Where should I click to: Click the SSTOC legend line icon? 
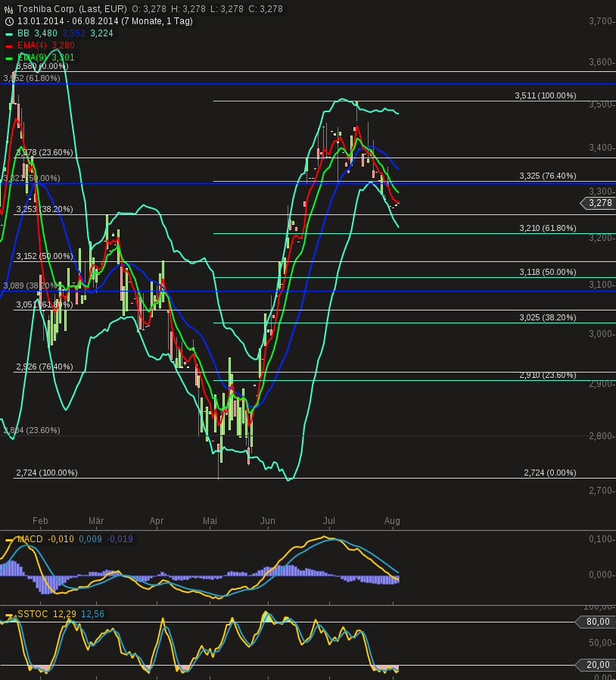[10, 614]
